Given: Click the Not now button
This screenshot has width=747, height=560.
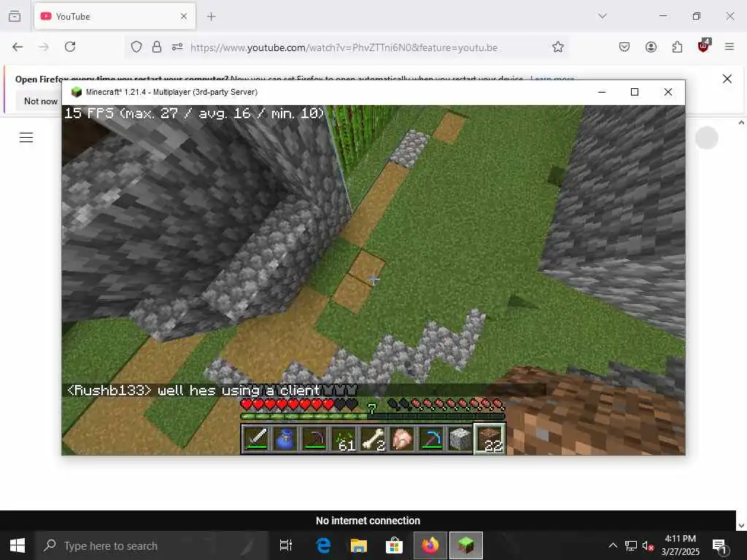Looking at the screenshot, I should (x=41, y=101).
